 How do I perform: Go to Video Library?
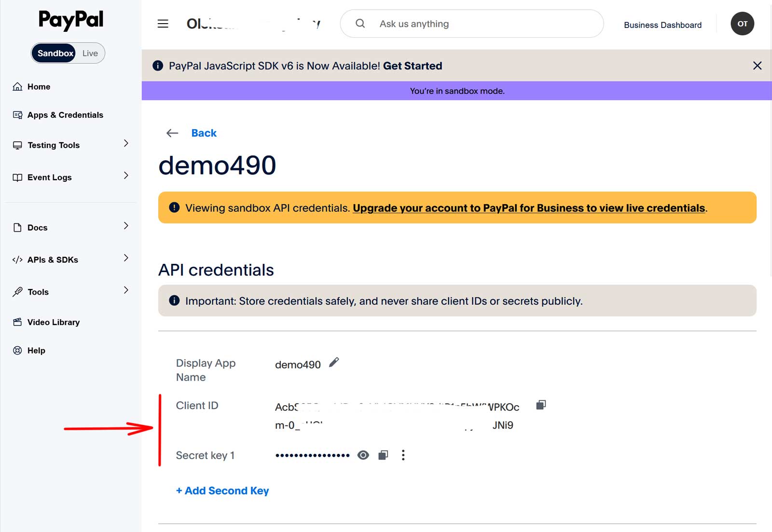[x=53, y=322]
